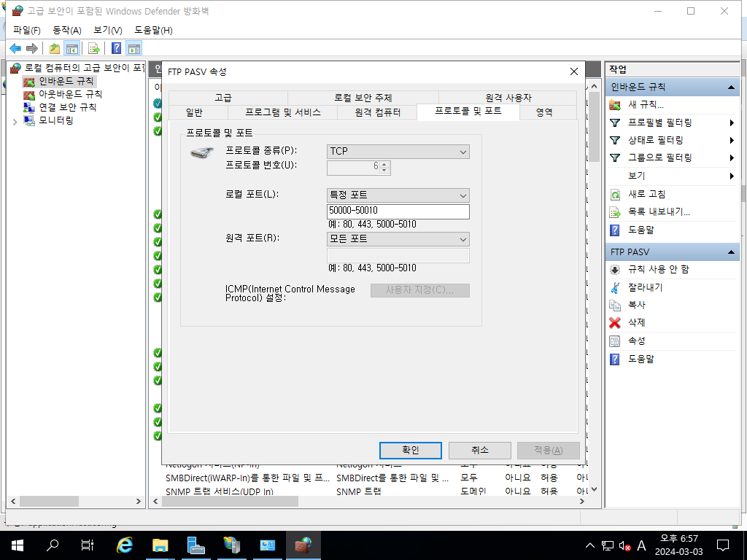This screenshot has width=747, height=560.
Task: Switch to the 프로그램 및 서비스 tab
Action: tap(282, 112)
